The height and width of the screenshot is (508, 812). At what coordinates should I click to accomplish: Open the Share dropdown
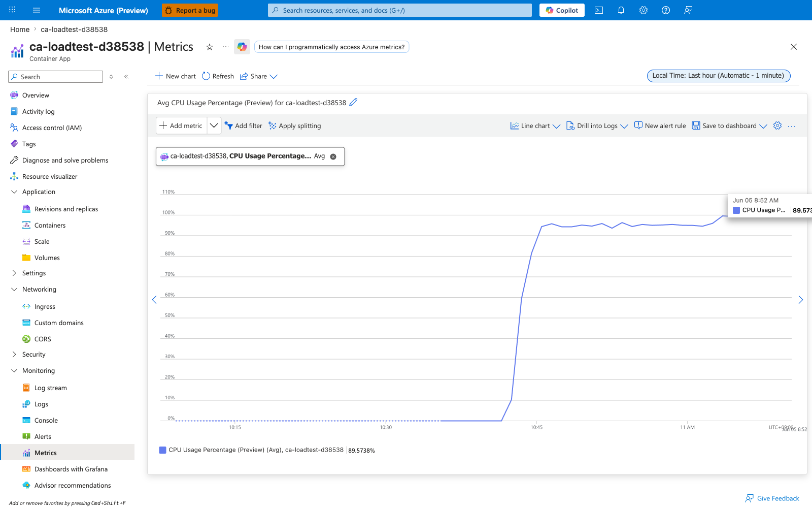pyautogui.click(x=259, y=76)
